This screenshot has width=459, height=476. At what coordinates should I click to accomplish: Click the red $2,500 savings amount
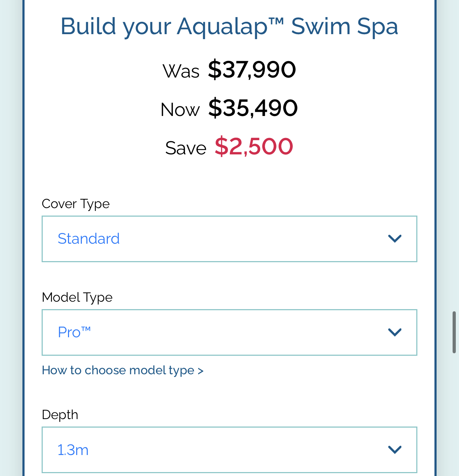tap(254, 147)
